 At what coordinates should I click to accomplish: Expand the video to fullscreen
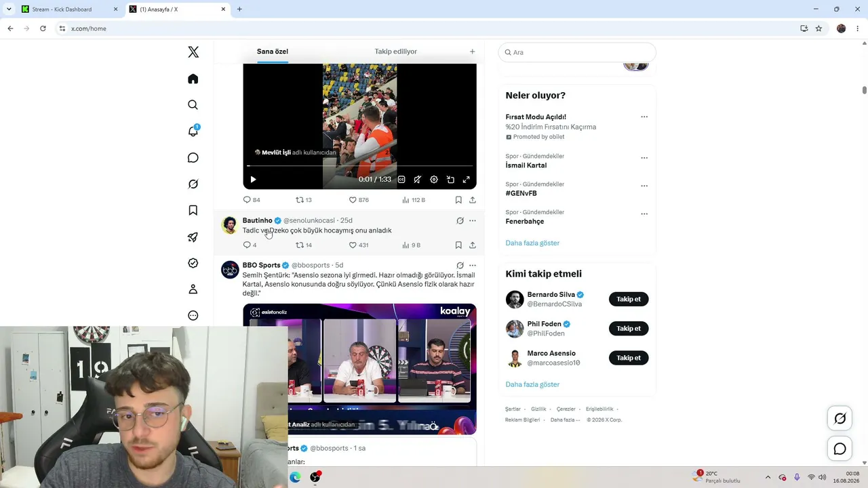click(467, 180)
